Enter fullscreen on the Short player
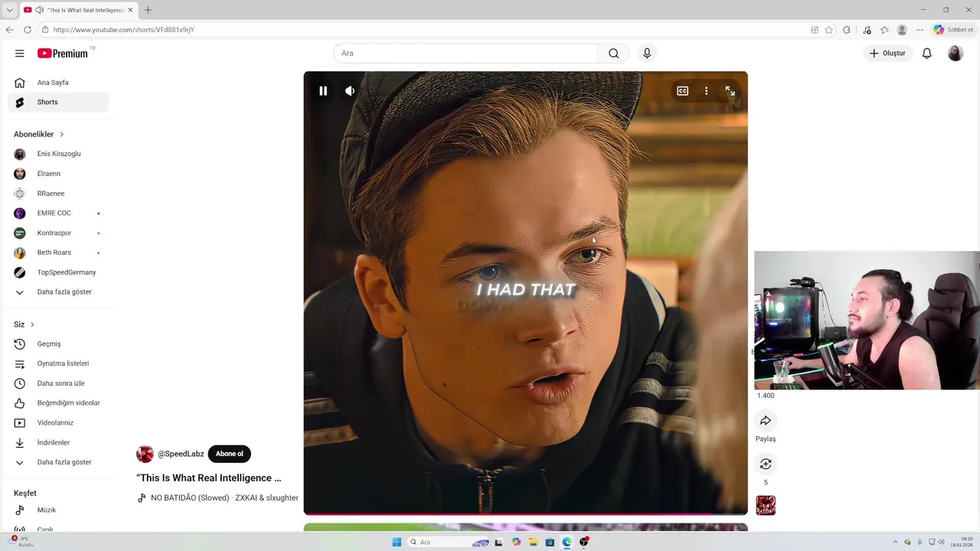Image resolution: width=980 pixels, height=551 pixels. [x=730, y=91]
